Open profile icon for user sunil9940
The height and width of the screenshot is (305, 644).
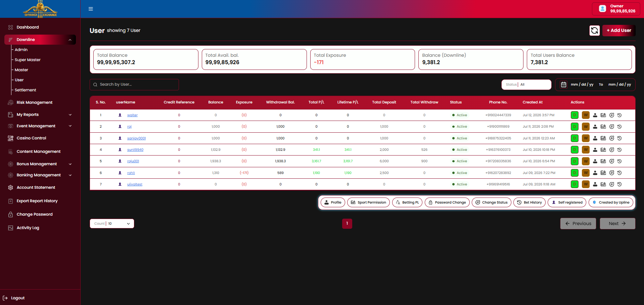595,150
